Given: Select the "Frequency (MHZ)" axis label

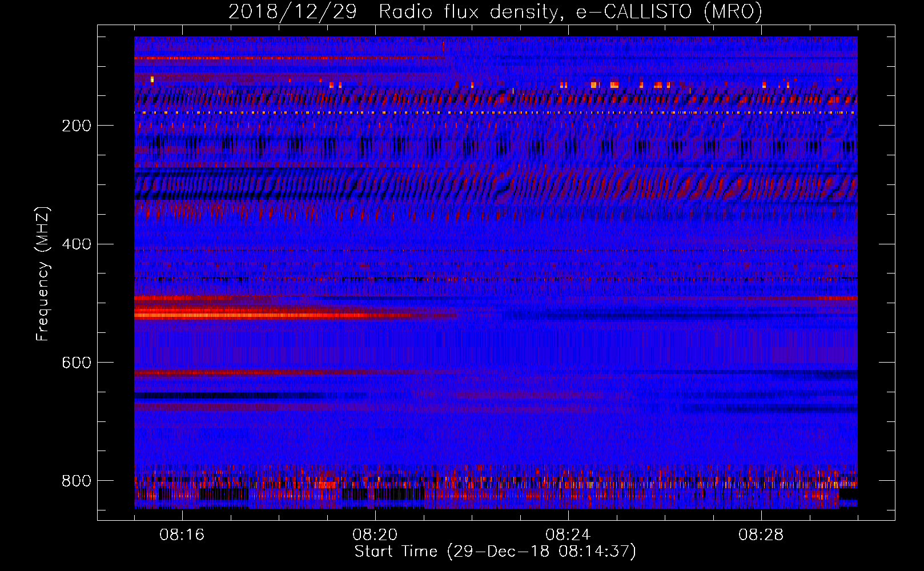Looking at the screenshot, I should [43, 274].
